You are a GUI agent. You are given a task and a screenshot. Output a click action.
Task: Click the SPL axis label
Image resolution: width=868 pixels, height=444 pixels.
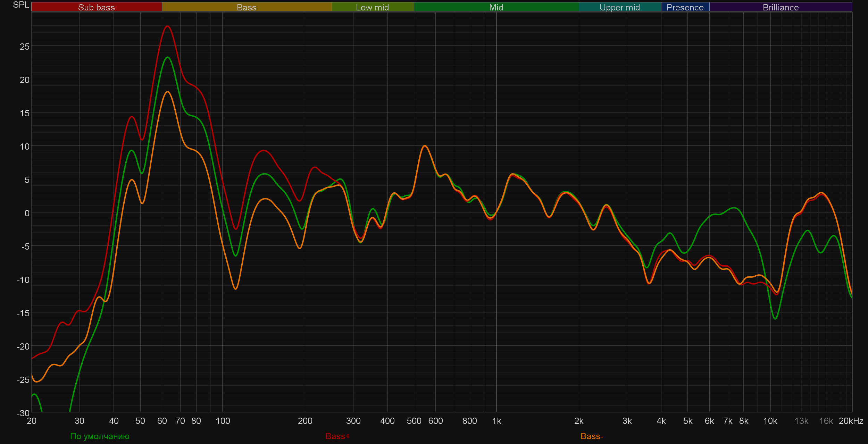pos(21,5)
